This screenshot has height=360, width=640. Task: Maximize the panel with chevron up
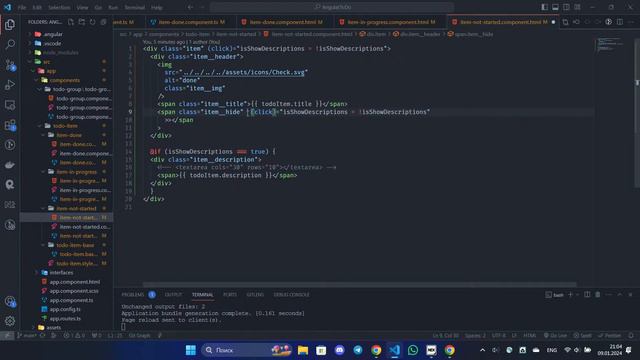click(620, 294)
